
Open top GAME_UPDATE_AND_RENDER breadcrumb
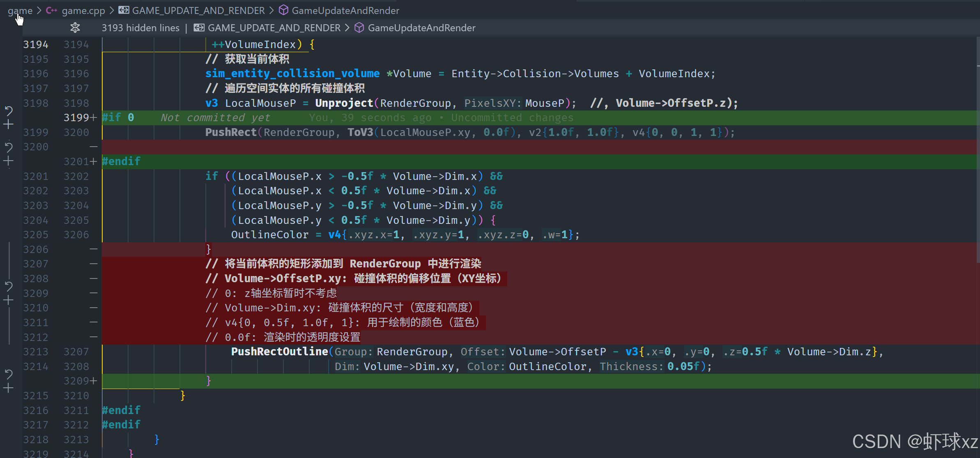tap(198, 10)
